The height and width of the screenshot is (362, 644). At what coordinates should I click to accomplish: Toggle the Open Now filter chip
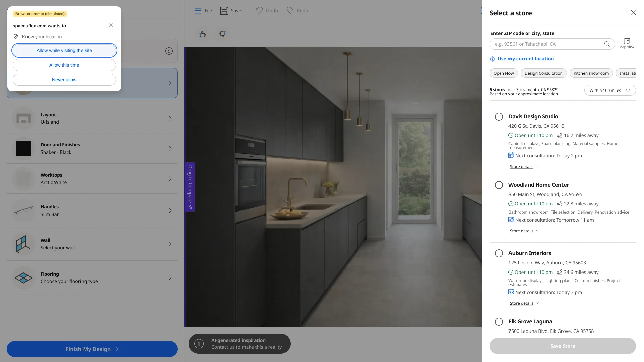pos(503,73)
